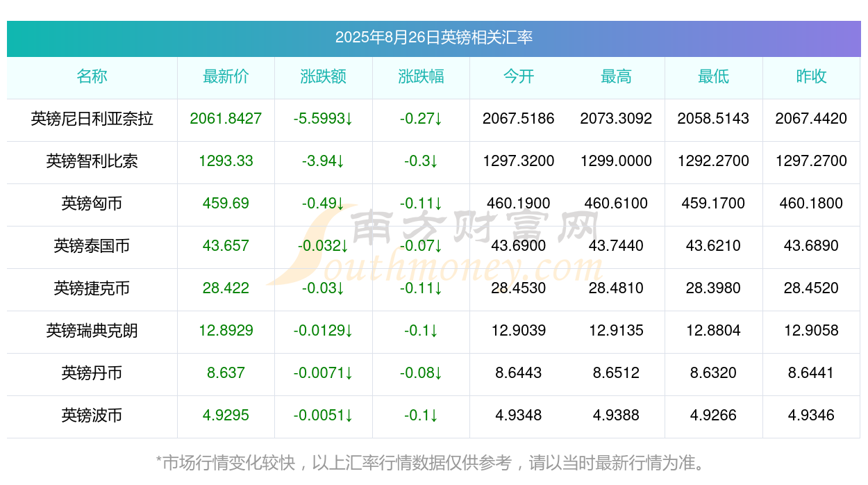Screen dimensions: 868x485
Task: Click change amount -5.5993↓
Action: (x=324, y=119)
